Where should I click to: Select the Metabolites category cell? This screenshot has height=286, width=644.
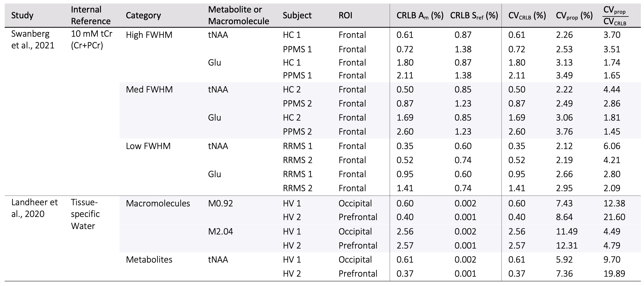[149, 259]
